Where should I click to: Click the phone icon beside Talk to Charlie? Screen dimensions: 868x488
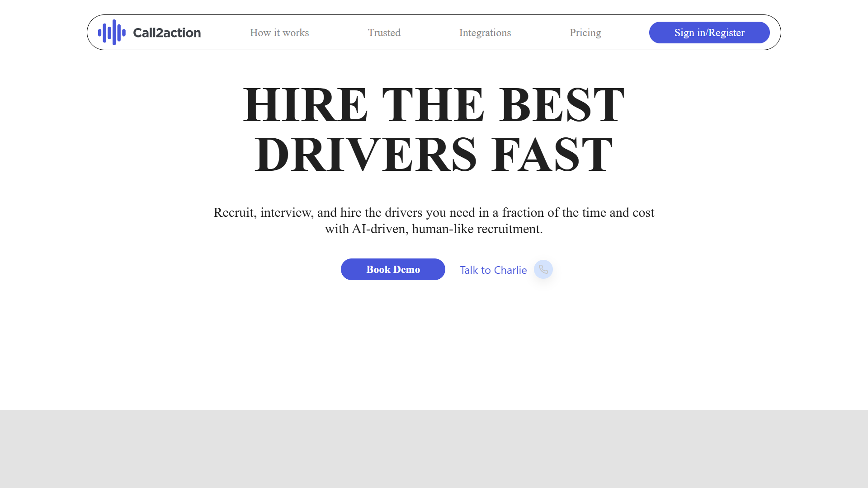point(543,269)
